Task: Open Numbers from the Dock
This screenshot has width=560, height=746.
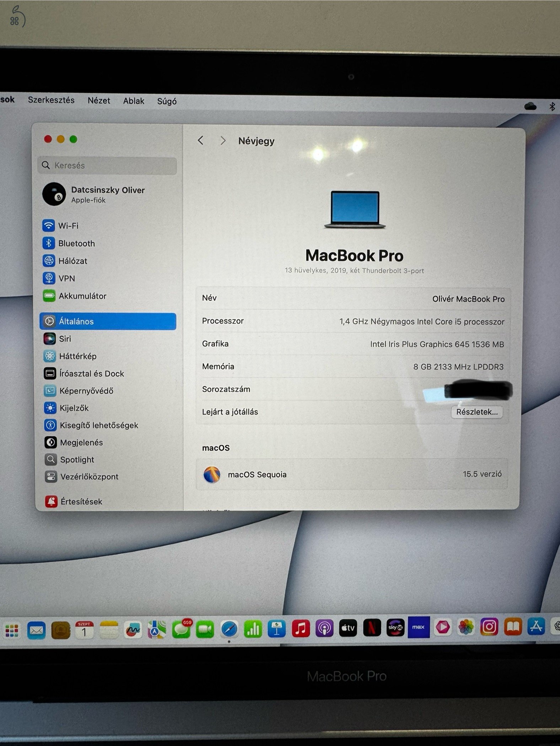Action: coord(253,629)
